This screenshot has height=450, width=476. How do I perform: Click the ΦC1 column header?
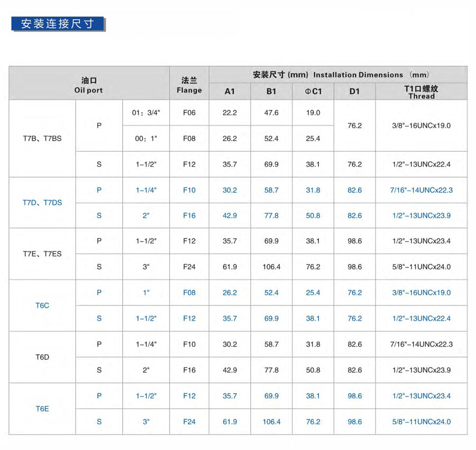313,91
